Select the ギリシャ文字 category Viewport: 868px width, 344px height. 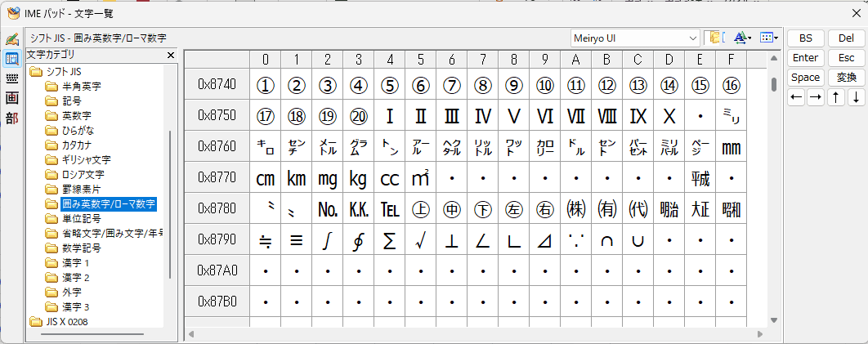78,160
